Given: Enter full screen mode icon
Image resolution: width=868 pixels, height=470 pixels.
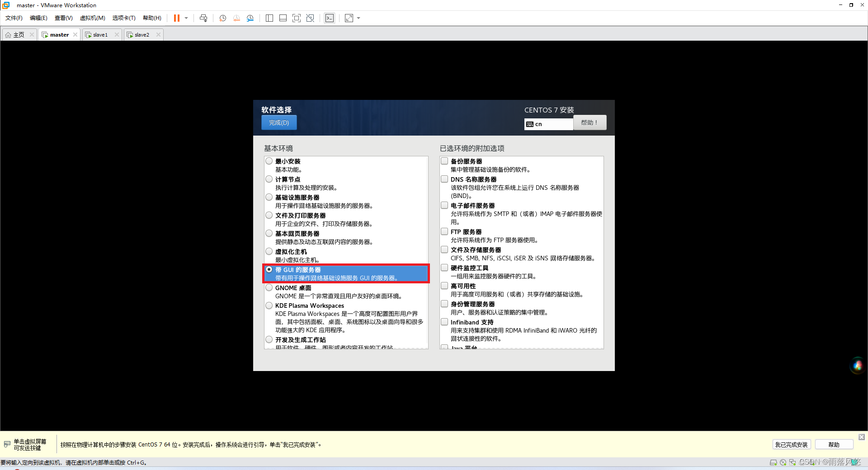Looking at the screenshot, I should coord(297,18).
